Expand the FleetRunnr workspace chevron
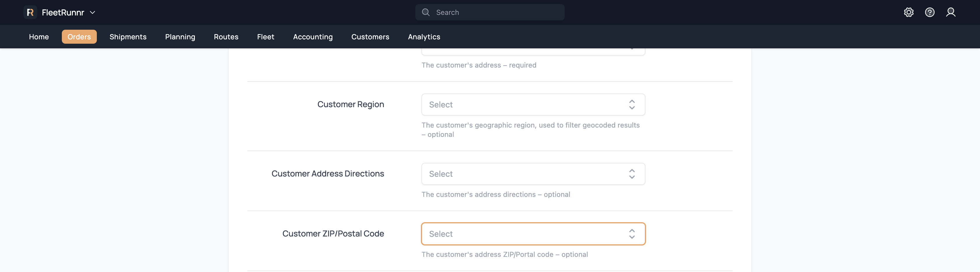The width and height of the screenshot is (980, 272). [x=92, y=13]
